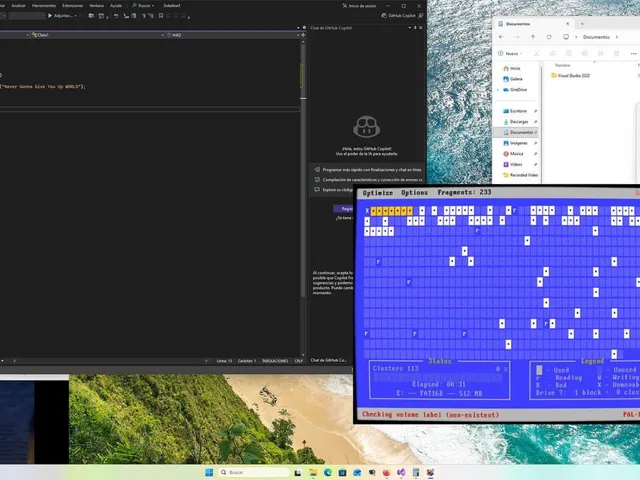Select Imágenes in File Explorer sidebar
The image size is (640, 480).
point(518,143)
